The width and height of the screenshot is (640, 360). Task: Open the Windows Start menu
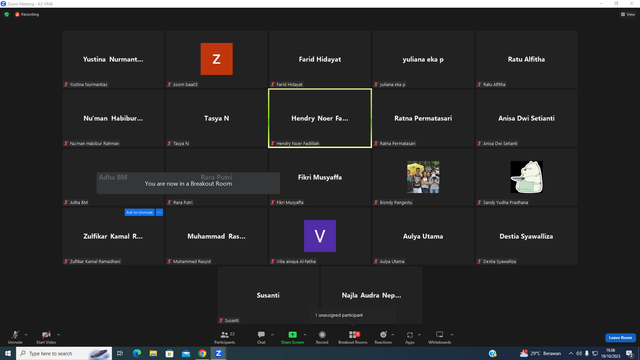pos(8,353)
